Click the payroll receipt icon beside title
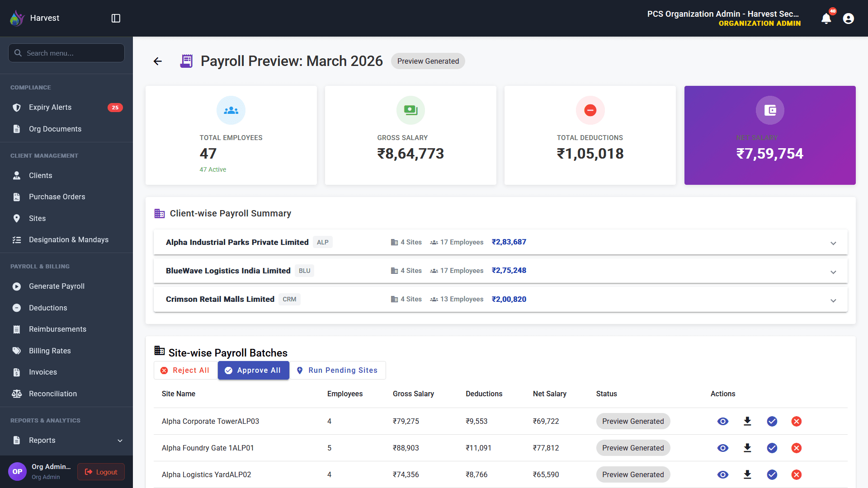This screenshot has height=488, width=868. click(x=186, y=61)
